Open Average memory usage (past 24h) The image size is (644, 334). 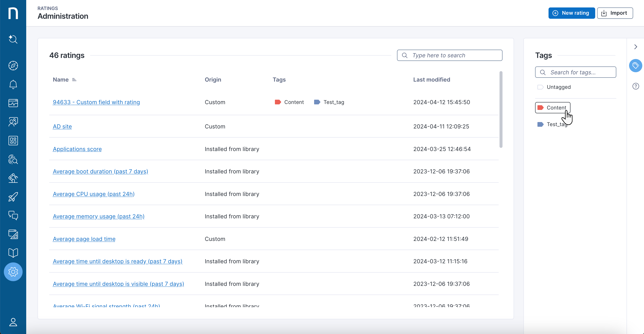point(98,216)
